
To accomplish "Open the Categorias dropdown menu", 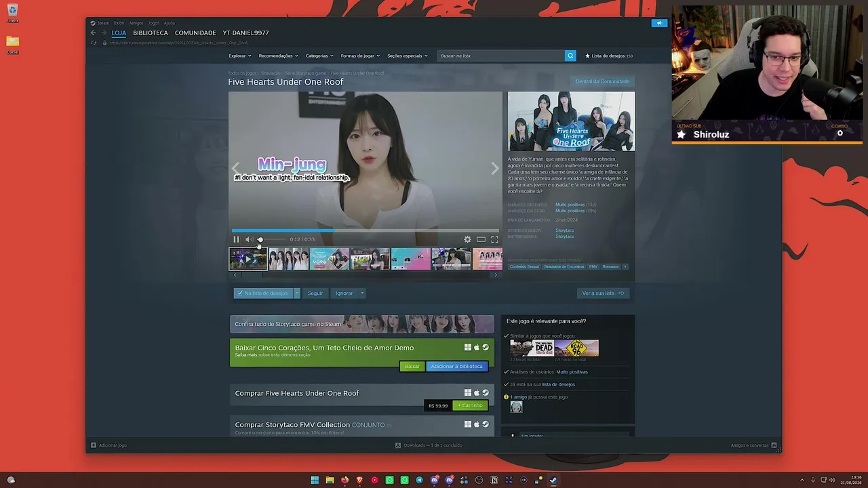I will (319, 56).
